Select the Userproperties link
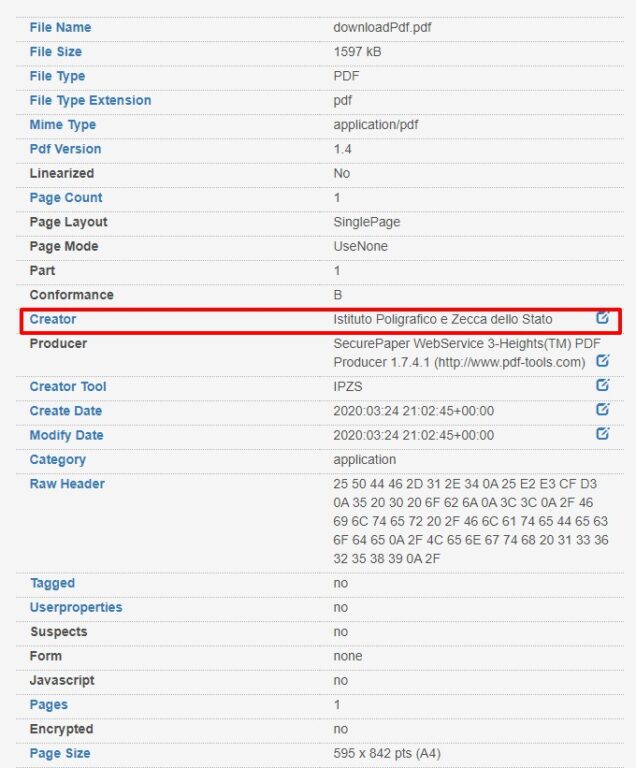The width and height of the screenshot is (636, 768). [x=76, y=607]
